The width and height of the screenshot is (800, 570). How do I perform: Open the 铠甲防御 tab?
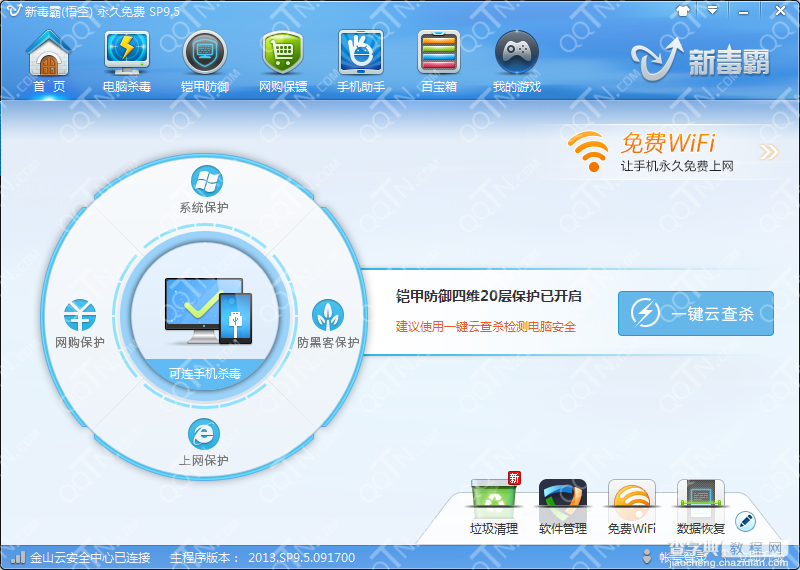coord(205,62)
